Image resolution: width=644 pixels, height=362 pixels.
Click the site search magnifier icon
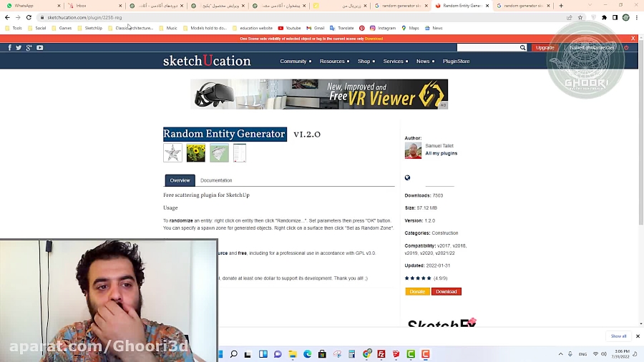click(522, 48)
